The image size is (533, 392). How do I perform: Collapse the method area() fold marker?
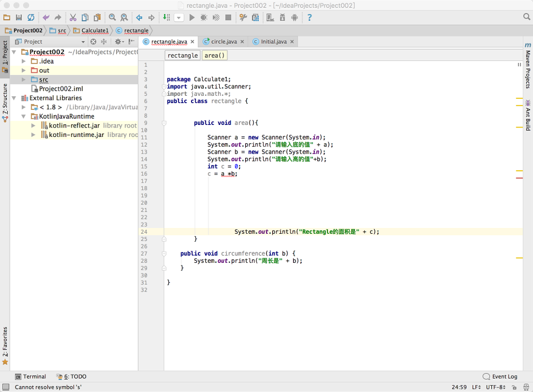coord(164,123)
